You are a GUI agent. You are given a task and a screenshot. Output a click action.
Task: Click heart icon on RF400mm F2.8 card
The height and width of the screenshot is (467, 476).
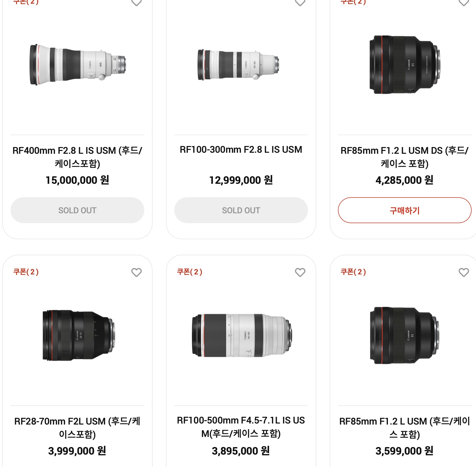[x=136, y=2]
